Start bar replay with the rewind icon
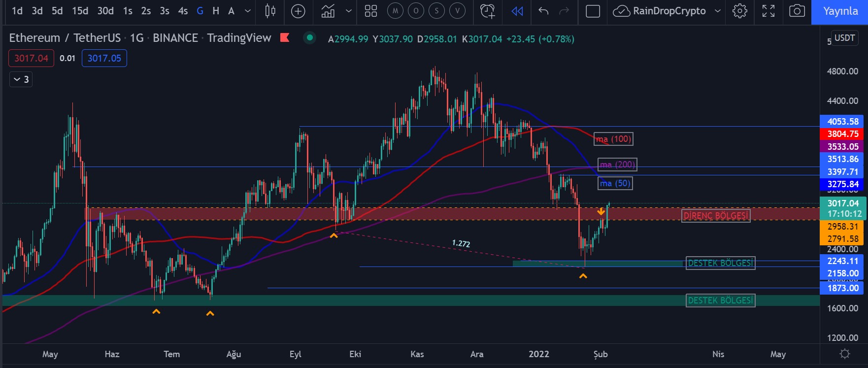868x368 pixels. (517, 11)
